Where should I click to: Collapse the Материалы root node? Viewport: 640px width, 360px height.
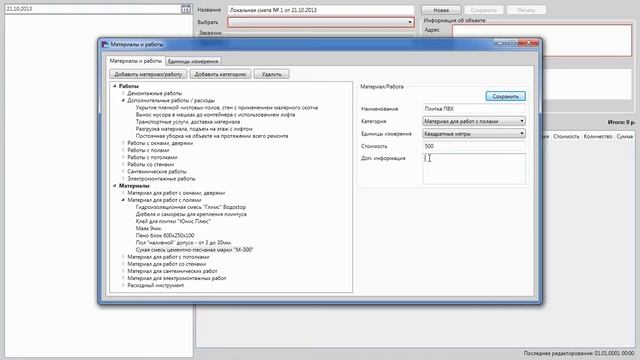click(x=115, y=186)
